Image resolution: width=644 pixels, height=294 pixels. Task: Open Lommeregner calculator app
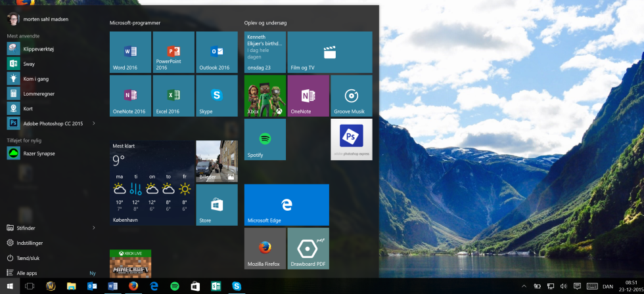(51, 93)
